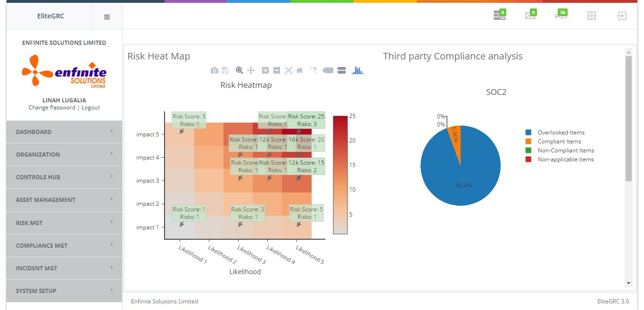Select the Pan tool in the heatmap toolbar
The width and height of the screenshot is (644, 310).
click(x=251, y=70)
